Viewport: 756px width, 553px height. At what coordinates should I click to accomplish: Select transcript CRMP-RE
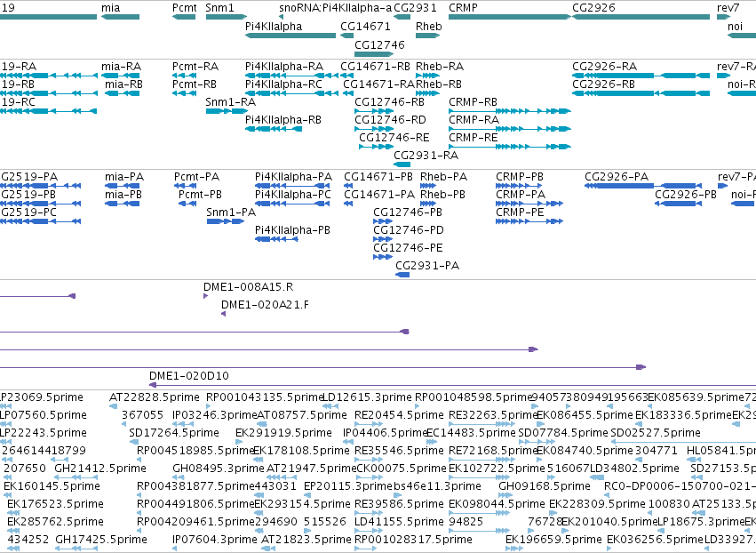[x=510, y=147]
